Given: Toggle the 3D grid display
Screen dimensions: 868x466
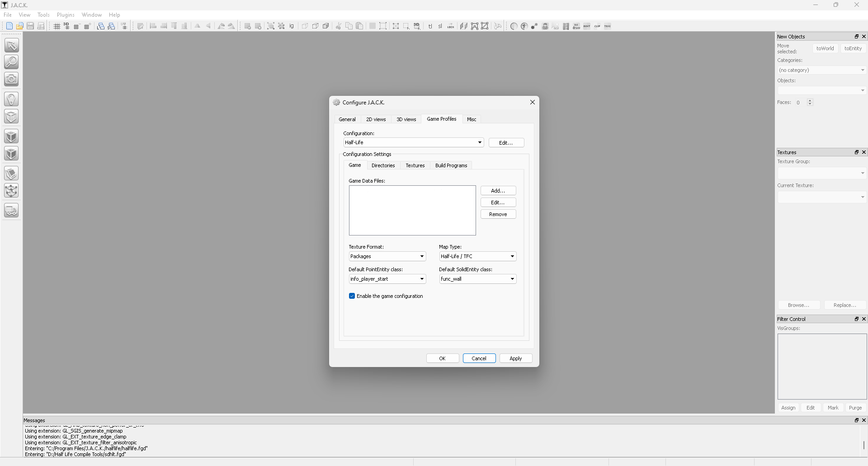Looking at the screenshot, I should point(66,26).
